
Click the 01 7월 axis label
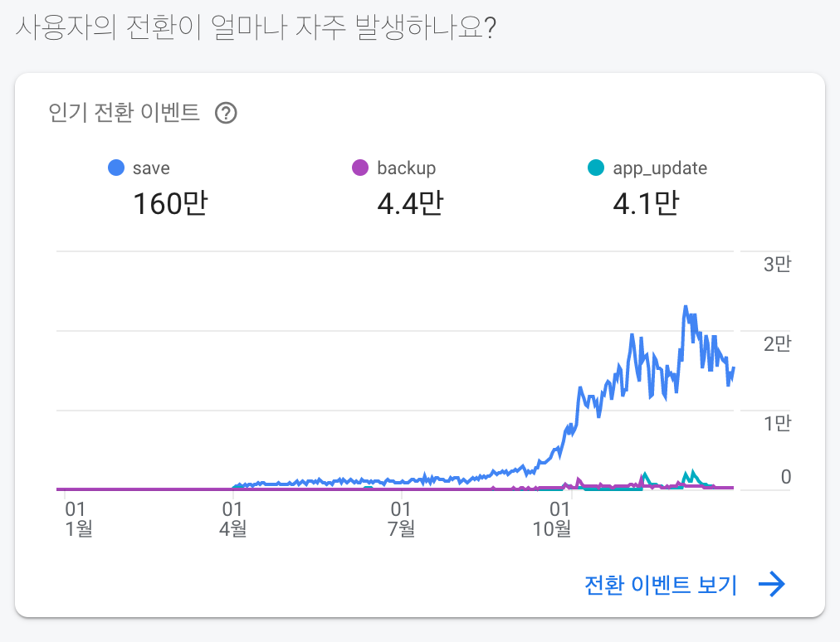pyautogui.click(x=402, y=518)
